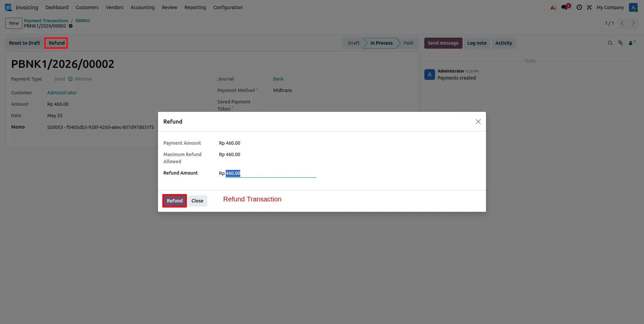
Task: Open the Payment Transactions breadcrumb
Action: tap(46, 20)
